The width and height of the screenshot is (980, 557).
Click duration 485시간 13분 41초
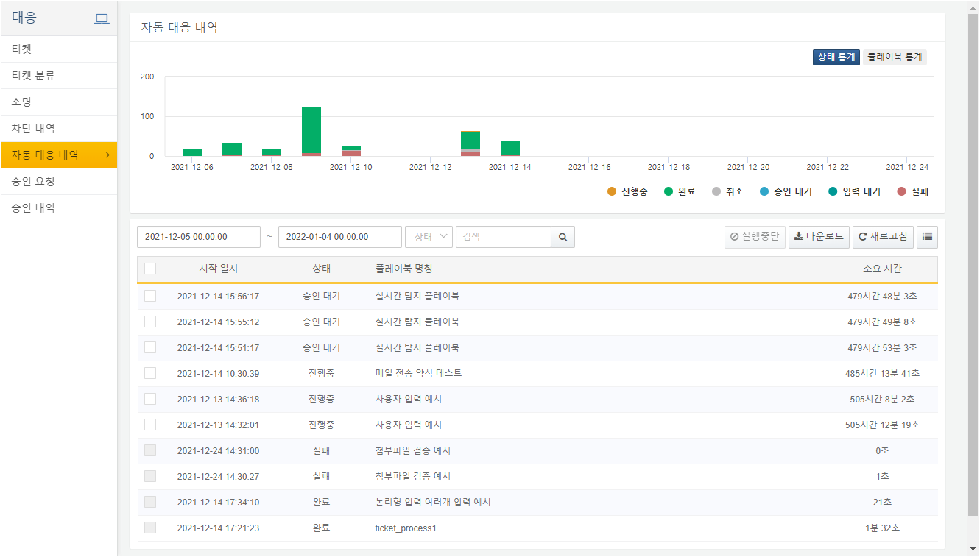coord(883,373)
